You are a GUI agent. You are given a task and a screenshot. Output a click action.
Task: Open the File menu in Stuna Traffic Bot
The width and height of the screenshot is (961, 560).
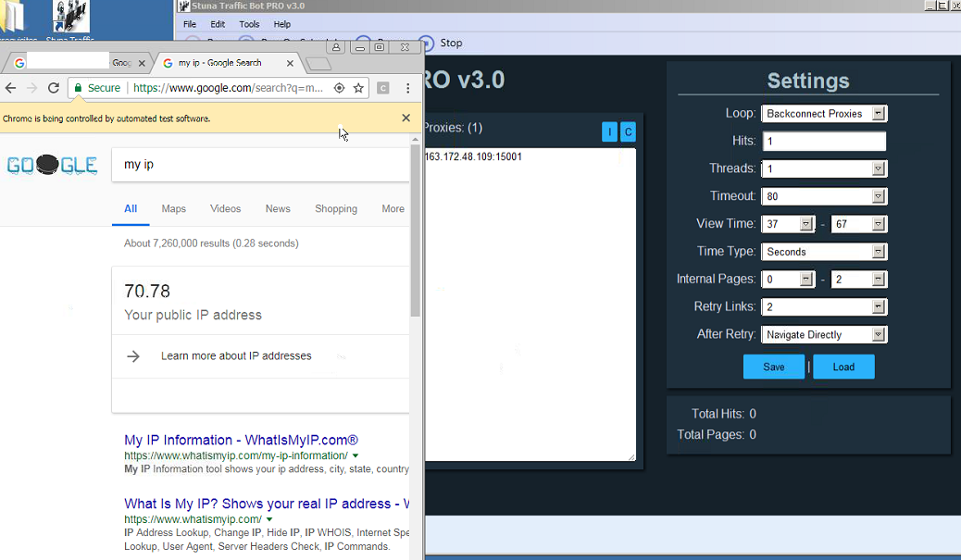click(x=190, y=24)
